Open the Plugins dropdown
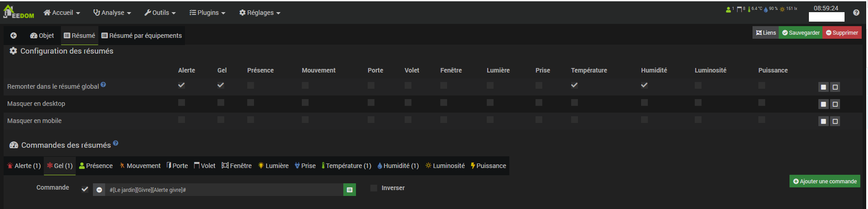This screenshot has width=868, height=209. tap(207, 13)
